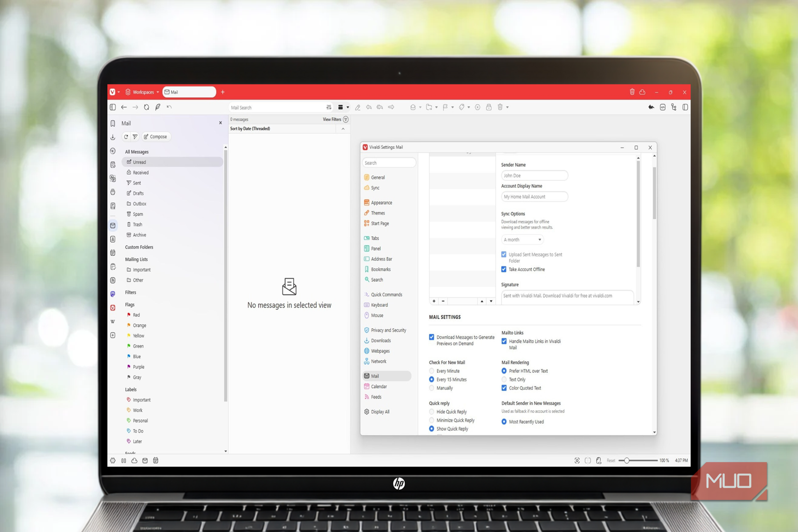The width and height of the screenshot is (798, 532).
Task: Click the Sender Name input field
Action: pyautogui.click(x=534, y=176)
